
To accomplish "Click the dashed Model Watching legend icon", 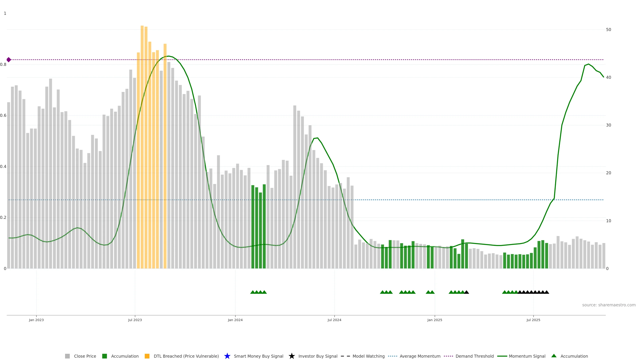I will (x=345, y=356).
